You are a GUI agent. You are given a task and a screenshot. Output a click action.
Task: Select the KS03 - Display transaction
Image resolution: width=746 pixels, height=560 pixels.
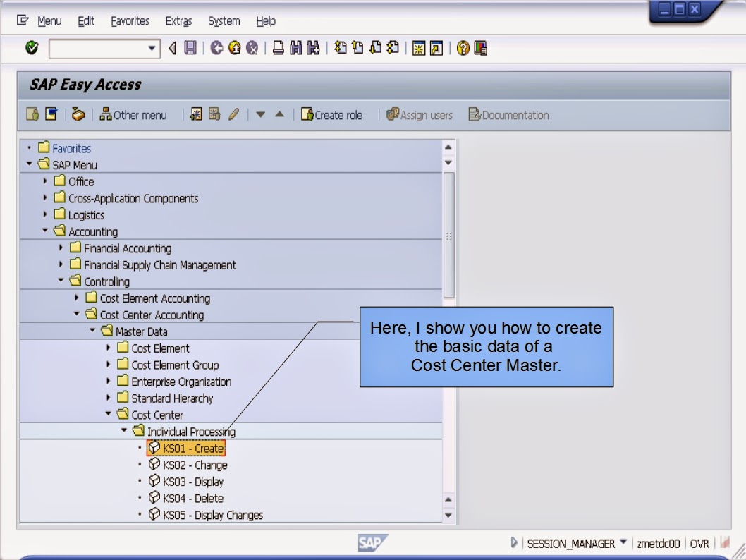pos(186,482)
